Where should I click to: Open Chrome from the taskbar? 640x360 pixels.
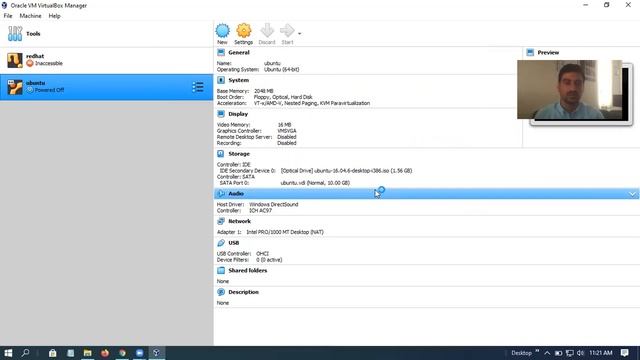pos(122,353)
